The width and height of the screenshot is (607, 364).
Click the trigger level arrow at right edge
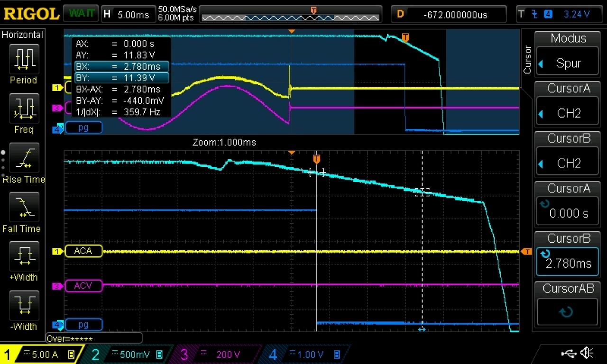[x=526, y=251]
